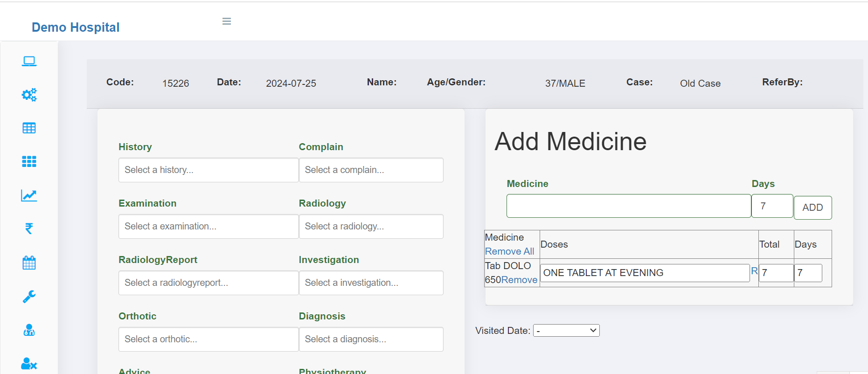Image resolution: width=868 pixels, height=374 pixels.
Task: Click the Medicine name input field
Action: pos(628,206)
